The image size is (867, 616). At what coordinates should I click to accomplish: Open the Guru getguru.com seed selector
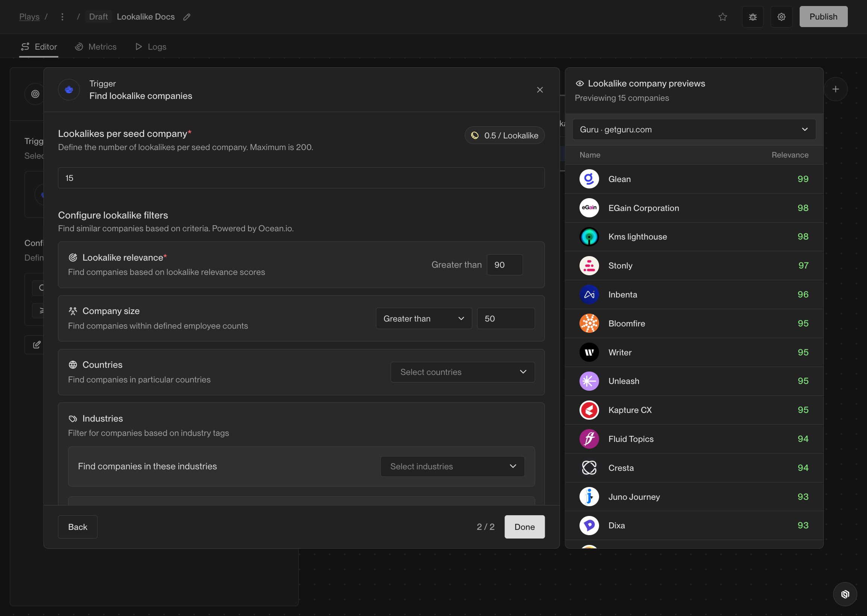click(x=694, y=129)
